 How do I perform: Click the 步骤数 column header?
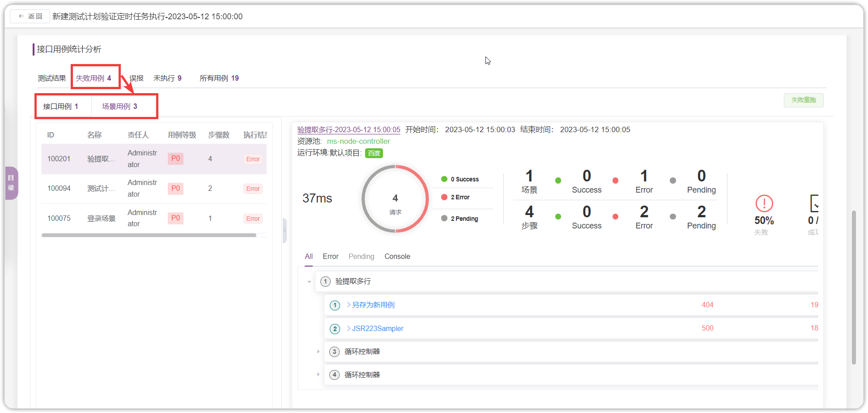(x=219, y=135)
